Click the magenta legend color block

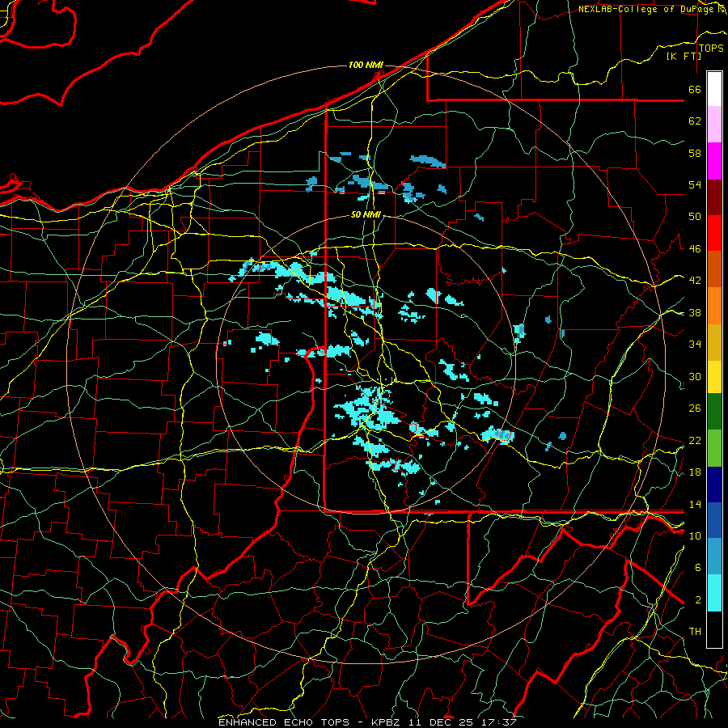714,161
